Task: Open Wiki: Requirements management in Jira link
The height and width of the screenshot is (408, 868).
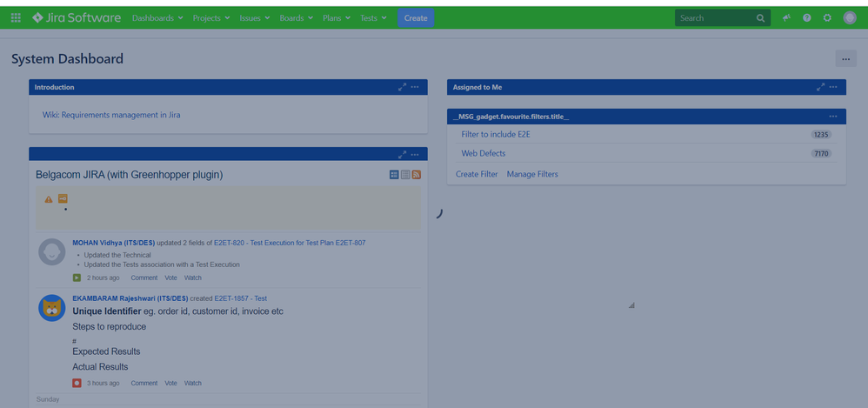Action: [x=111, y=115]
